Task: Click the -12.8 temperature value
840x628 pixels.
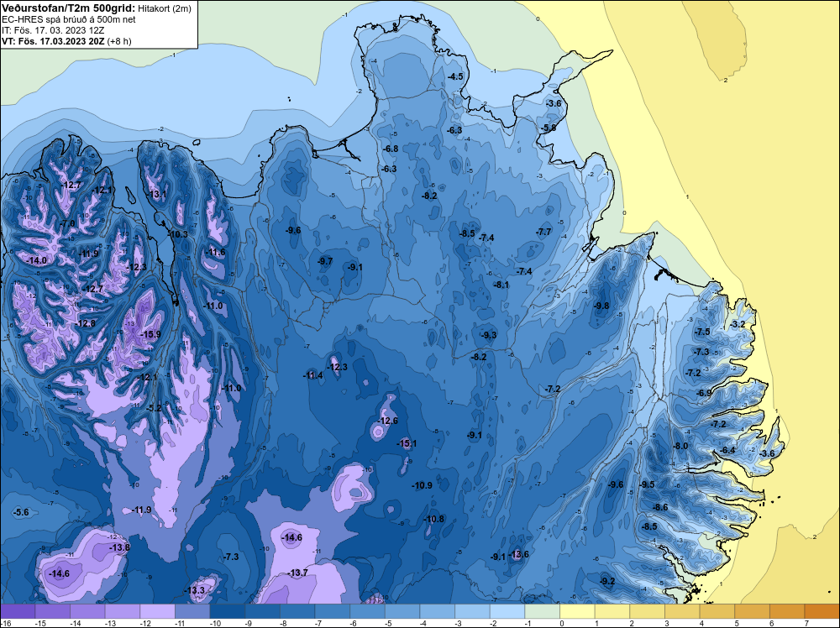Action: pos(85,323)
